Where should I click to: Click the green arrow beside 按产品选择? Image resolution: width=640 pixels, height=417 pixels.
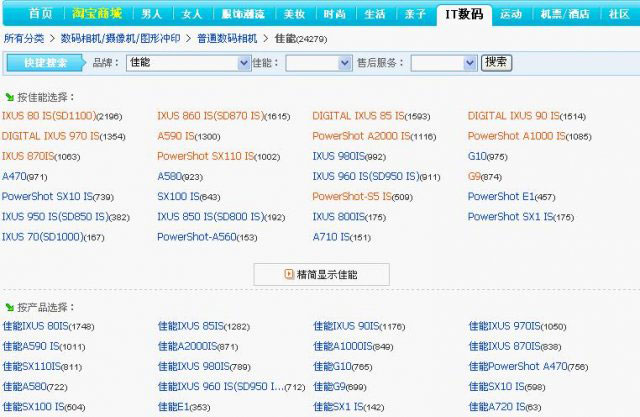click(10, 307)
